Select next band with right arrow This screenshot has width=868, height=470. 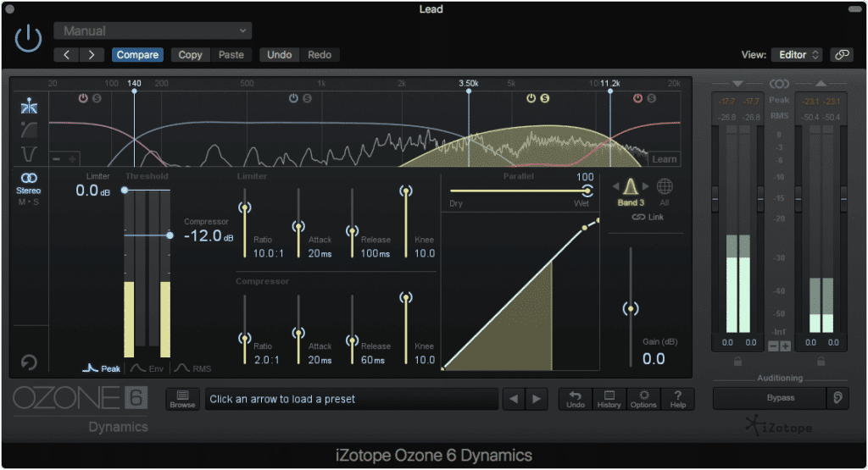645,186
